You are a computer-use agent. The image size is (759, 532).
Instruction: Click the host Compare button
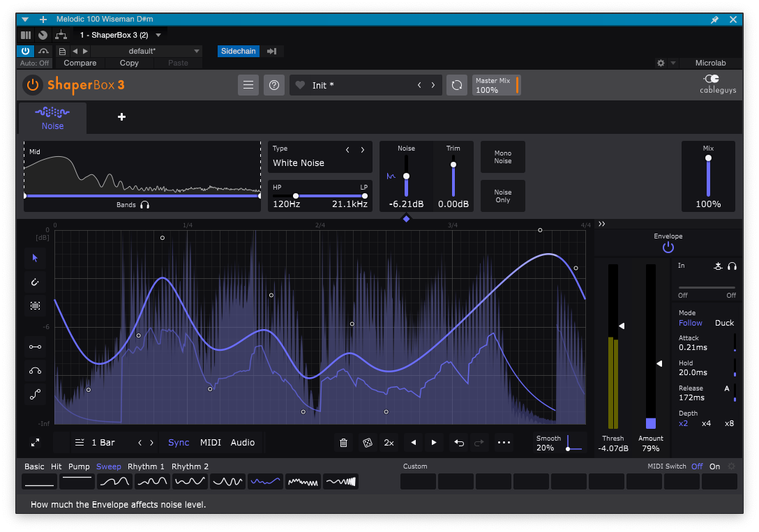tap(80, 63)
